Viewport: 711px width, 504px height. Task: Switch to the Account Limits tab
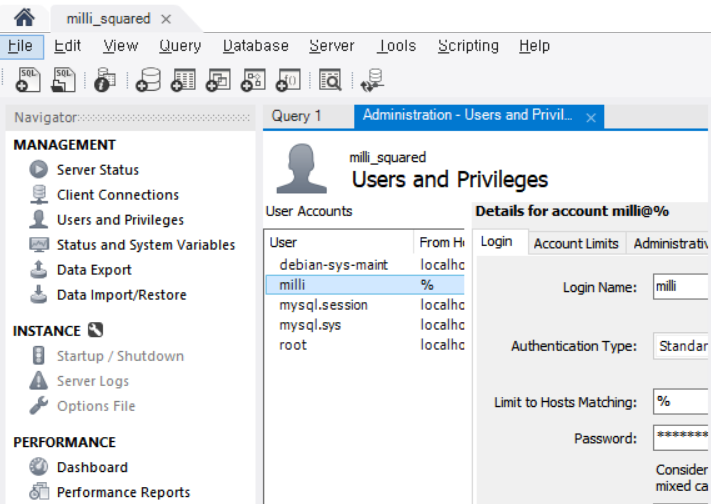point(576,244)
